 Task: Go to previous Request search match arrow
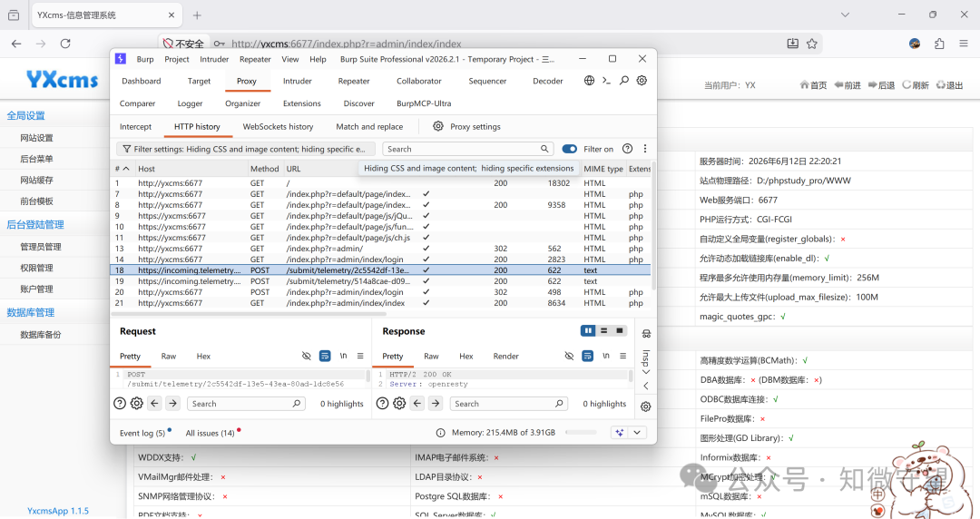click(155, 404)
